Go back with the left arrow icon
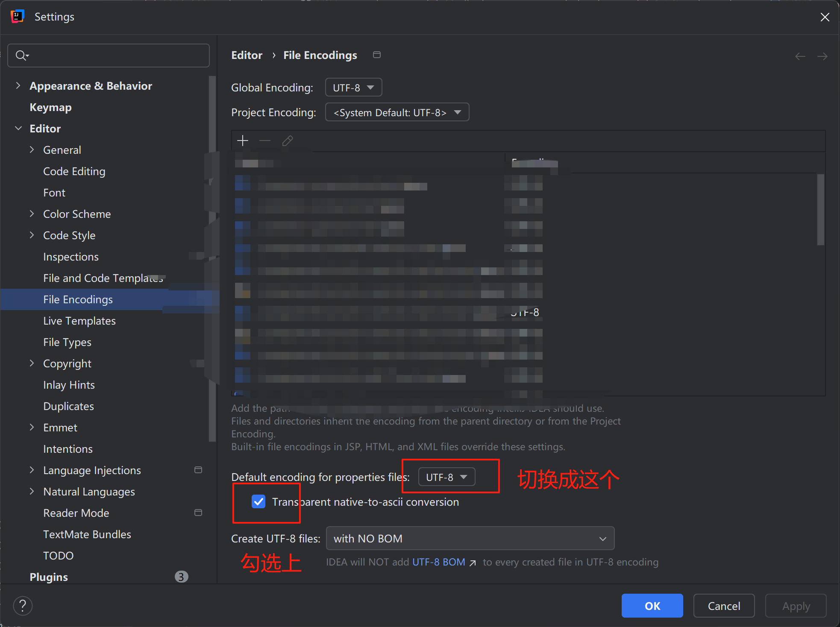This screenshot has width=840, height=627. (800, 56)
